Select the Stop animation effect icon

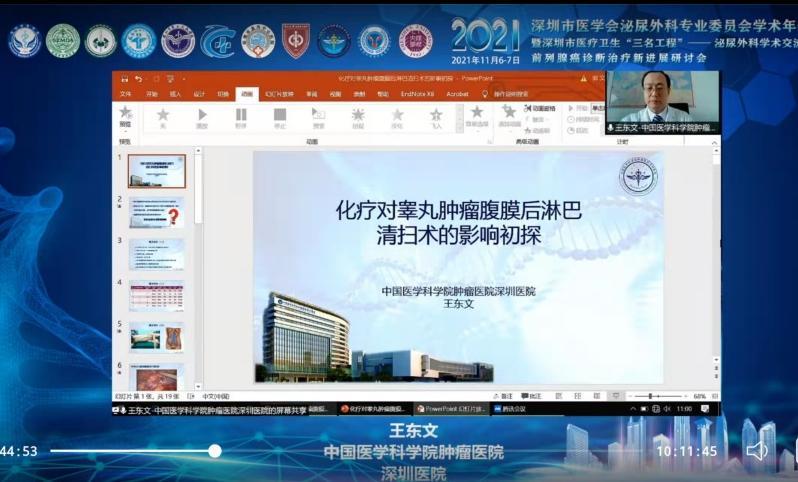click(279, 115)
